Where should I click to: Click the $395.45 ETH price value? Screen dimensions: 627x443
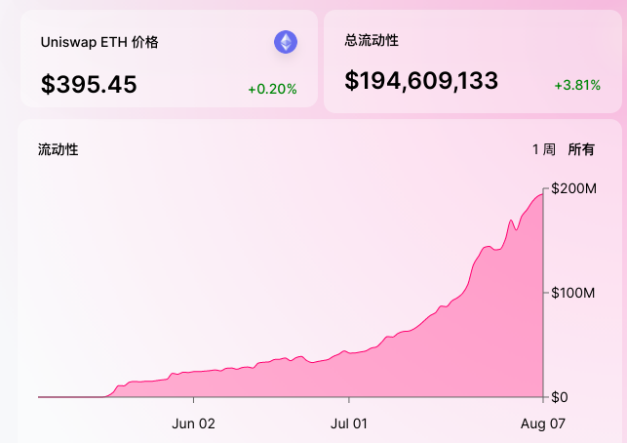(89, 85)
